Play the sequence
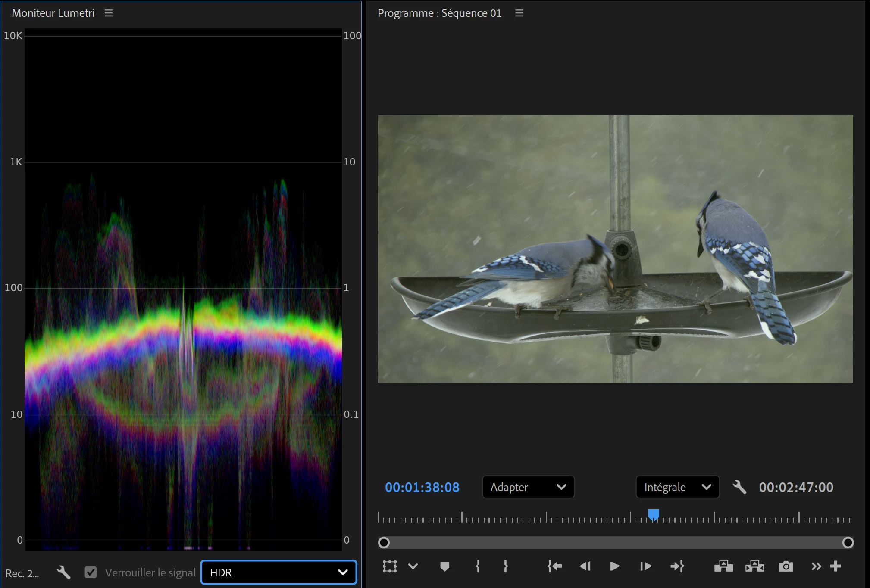870x588 pixels. pos(615,566)
